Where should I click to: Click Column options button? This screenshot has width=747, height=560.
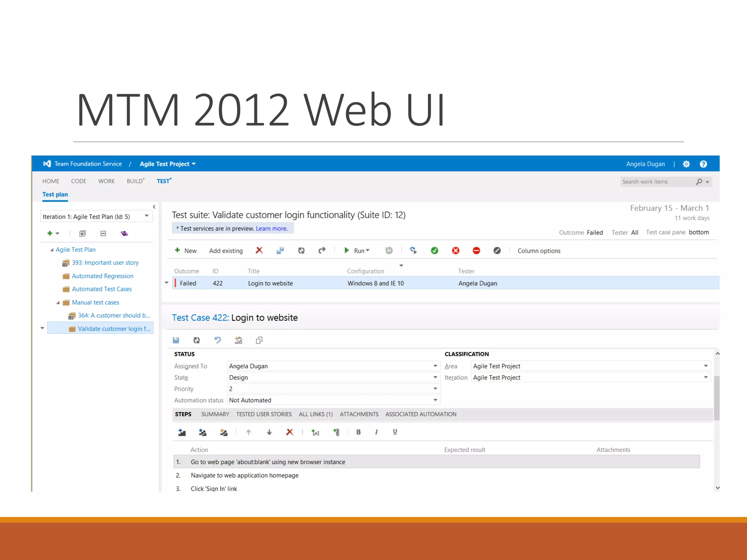tap(539, 251)
